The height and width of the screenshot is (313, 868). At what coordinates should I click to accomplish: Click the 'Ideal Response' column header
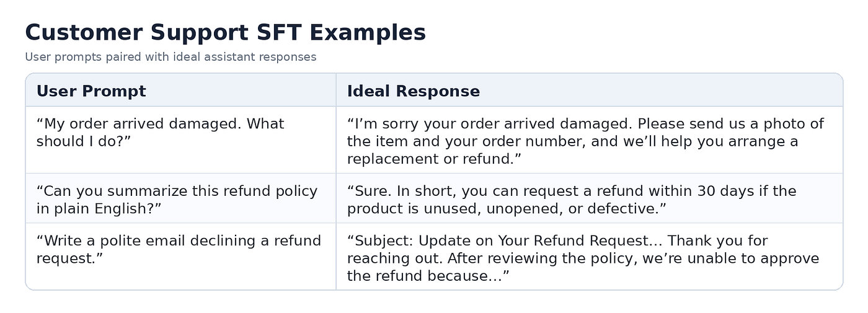[x=413, y=91]
